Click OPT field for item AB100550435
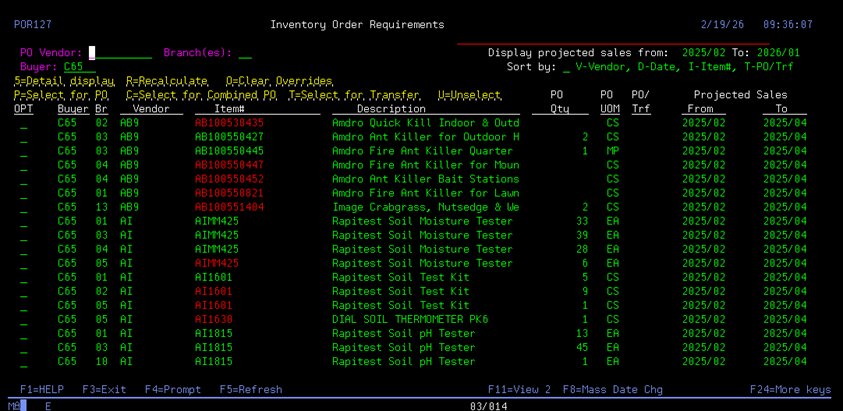 [x=24, y=123]
